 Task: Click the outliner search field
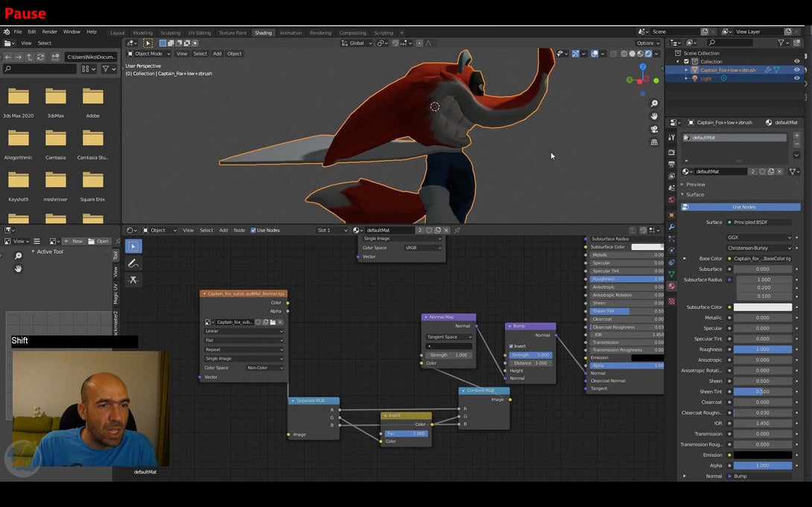(729, 42)
